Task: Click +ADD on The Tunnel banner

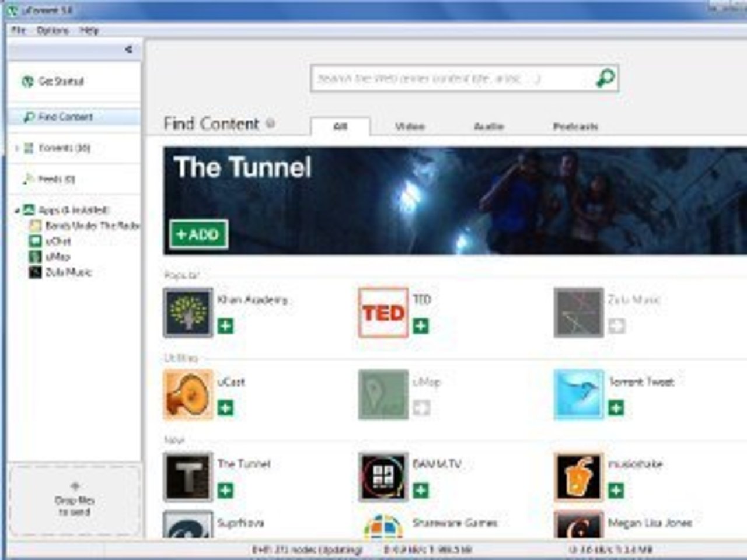Action: pyautogui.click(x=198, y=235)
